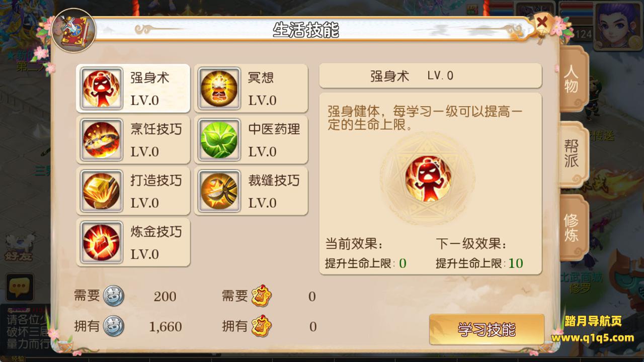644x362 pixels.
Task: Tap the large 强身术 emblem in detail panel
Action: tap(428, 178)
